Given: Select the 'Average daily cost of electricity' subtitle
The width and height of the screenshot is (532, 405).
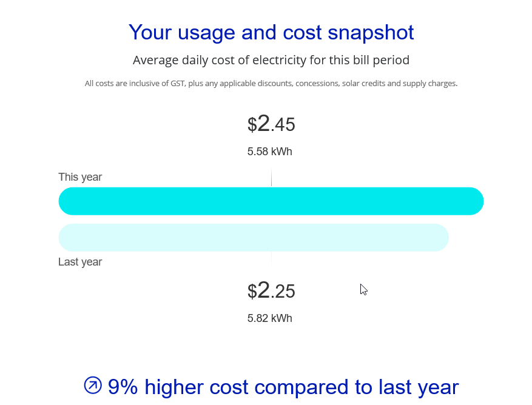Looking at the screenshot, I should click(271, 60).
